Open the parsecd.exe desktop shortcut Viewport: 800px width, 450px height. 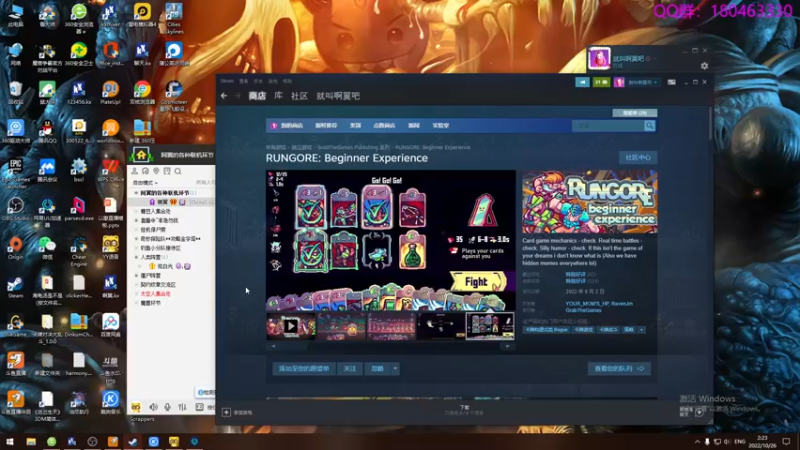(79, 210)
